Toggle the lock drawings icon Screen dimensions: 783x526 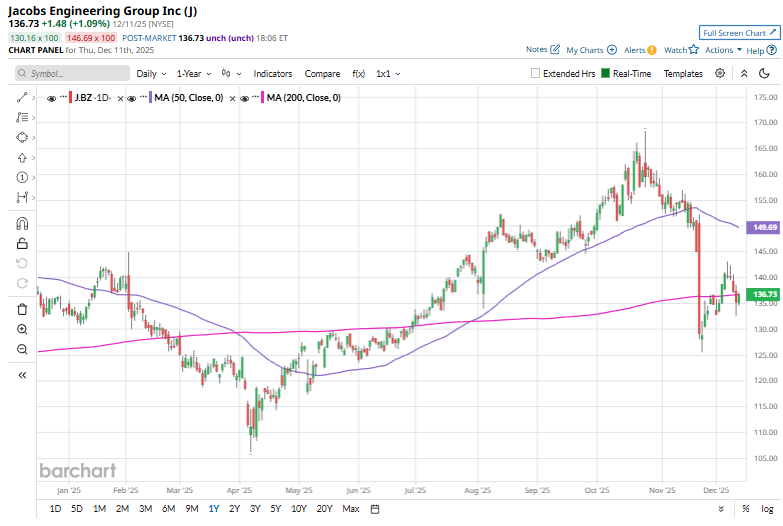pyautogui.click(x=22, y=243)
